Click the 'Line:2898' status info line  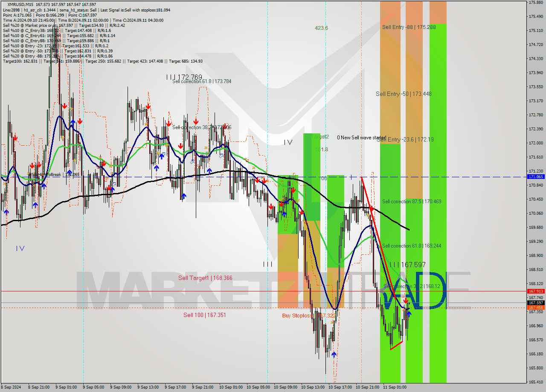tap(87, 10)
